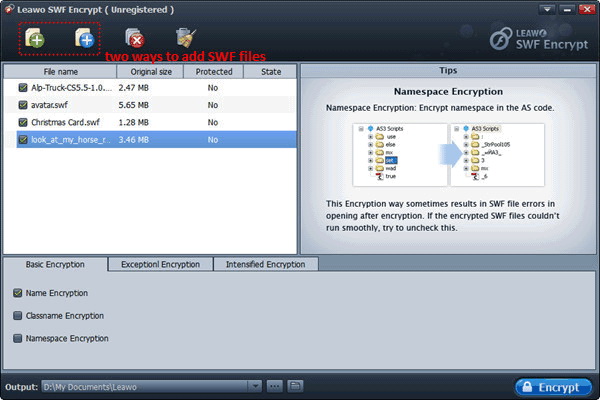
Task: Open the title bar dropdown menu arrow
Action: click(x=547, y=9)
